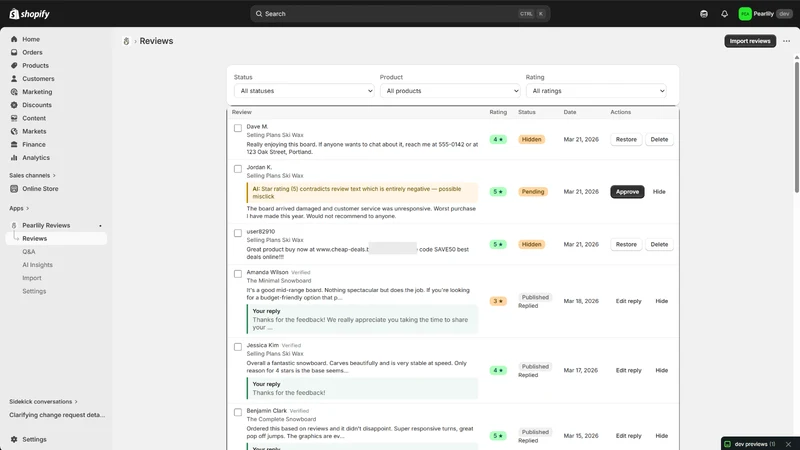Hide Jessica Kim review
The width and height of the screenshot is (800, 450).
(661, 371)
